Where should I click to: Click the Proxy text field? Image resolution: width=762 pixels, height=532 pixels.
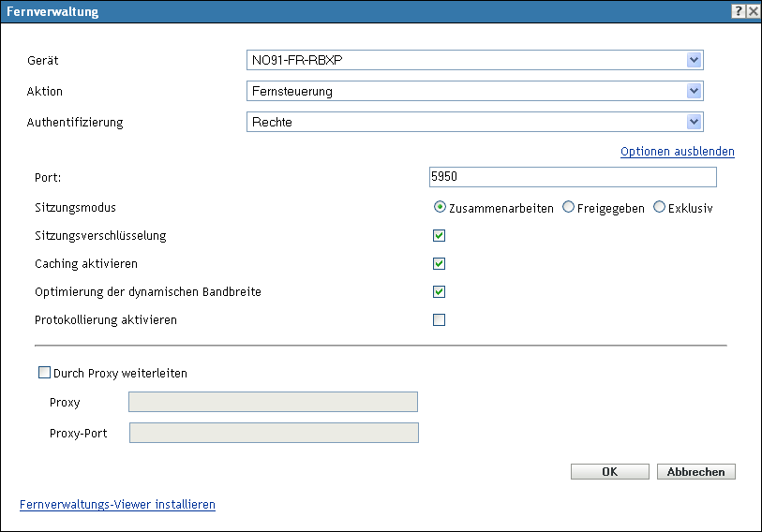273,402
